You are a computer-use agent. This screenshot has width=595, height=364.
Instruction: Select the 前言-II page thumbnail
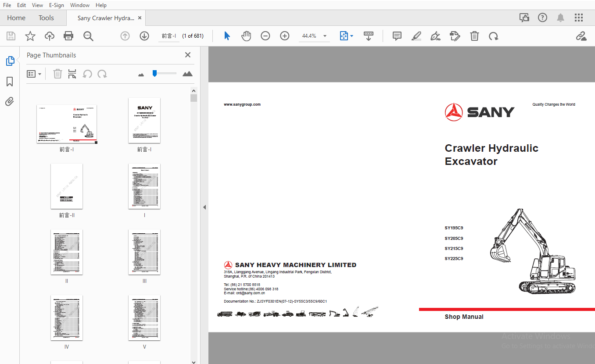click(67, 186)
